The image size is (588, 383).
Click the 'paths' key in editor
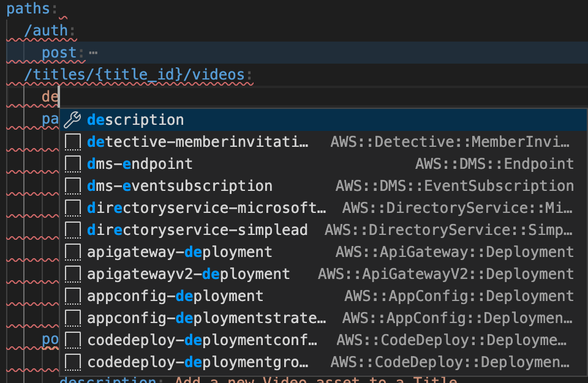pyautogui.click(x=28, y=9)
